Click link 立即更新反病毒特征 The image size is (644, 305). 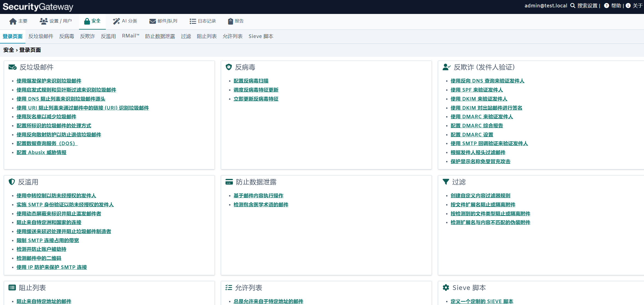click(256, 99)
